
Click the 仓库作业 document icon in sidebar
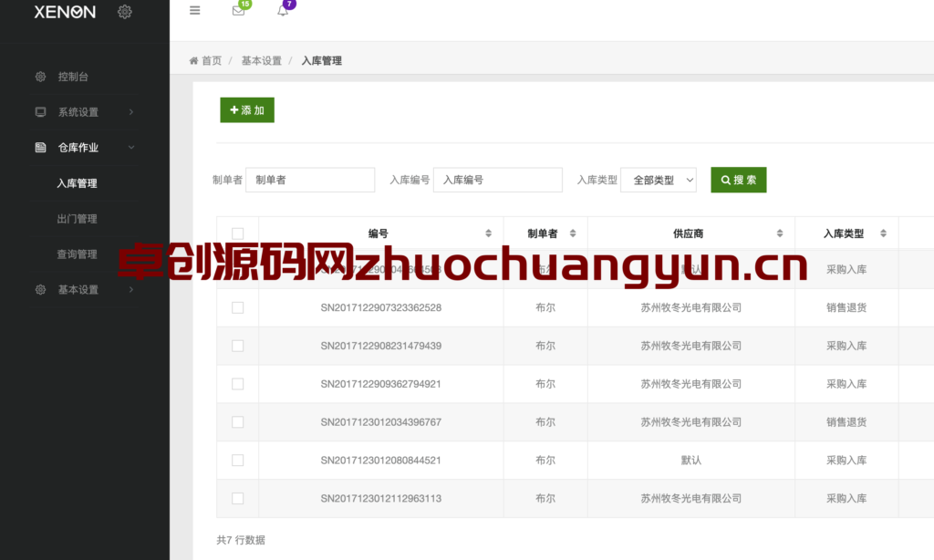(40, 147)
